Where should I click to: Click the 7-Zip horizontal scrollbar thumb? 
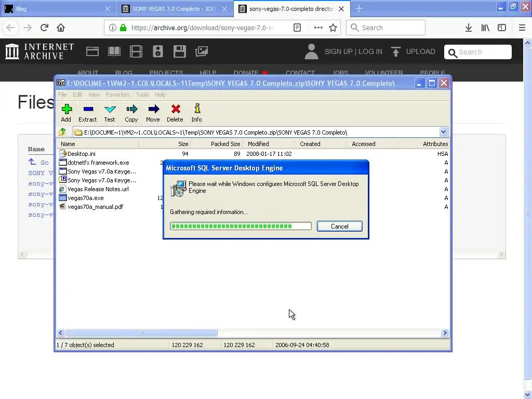point(141,333)
